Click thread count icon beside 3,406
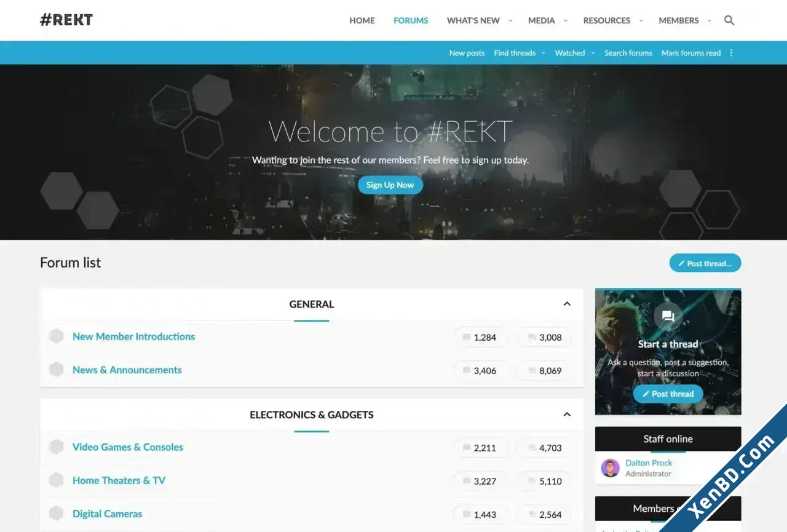787x532 pixels. (x=467, y=370)
